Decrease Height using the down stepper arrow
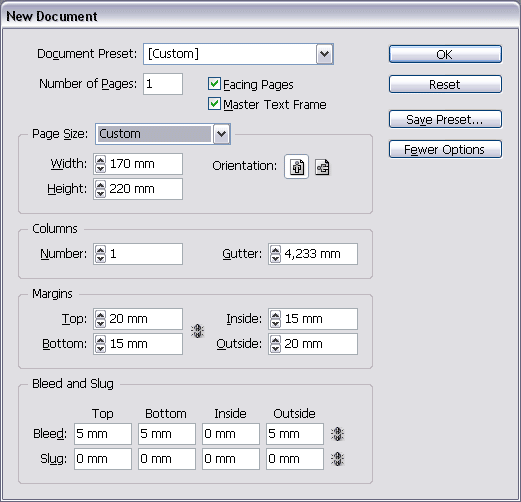 click(x=100, y=193)
